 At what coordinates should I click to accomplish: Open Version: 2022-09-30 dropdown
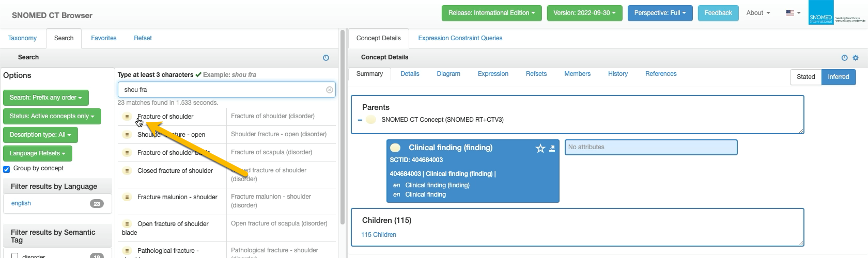coord(584,13)
